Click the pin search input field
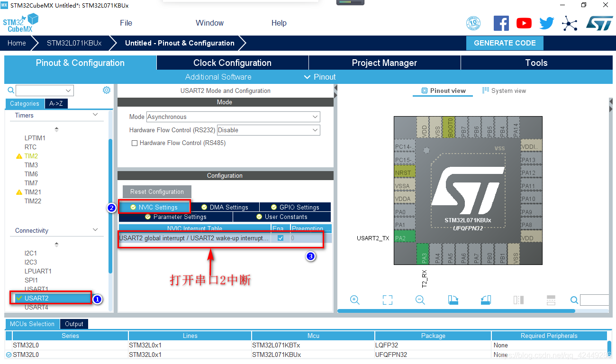The width and height of the screenshot is (616, 364). click(594, 300)
